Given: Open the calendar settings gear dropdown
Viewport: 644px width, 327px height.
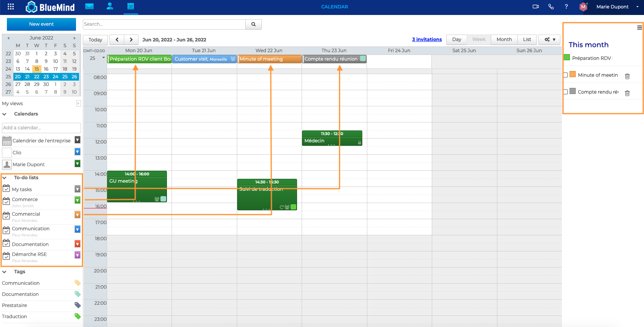Looking at the screenshot, I should (x=550, y=40).
